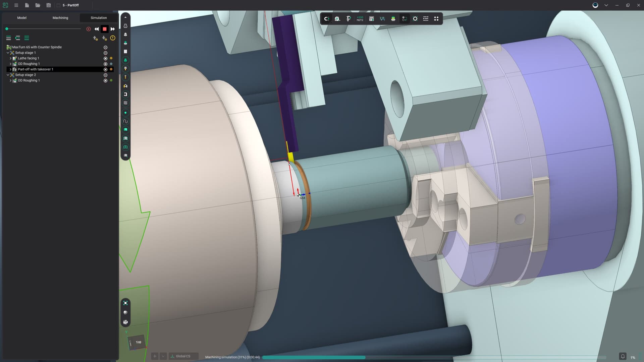Click the Global CS coordinate system button
The height and width of the screenshot is (362, 644).
(183, 356)
